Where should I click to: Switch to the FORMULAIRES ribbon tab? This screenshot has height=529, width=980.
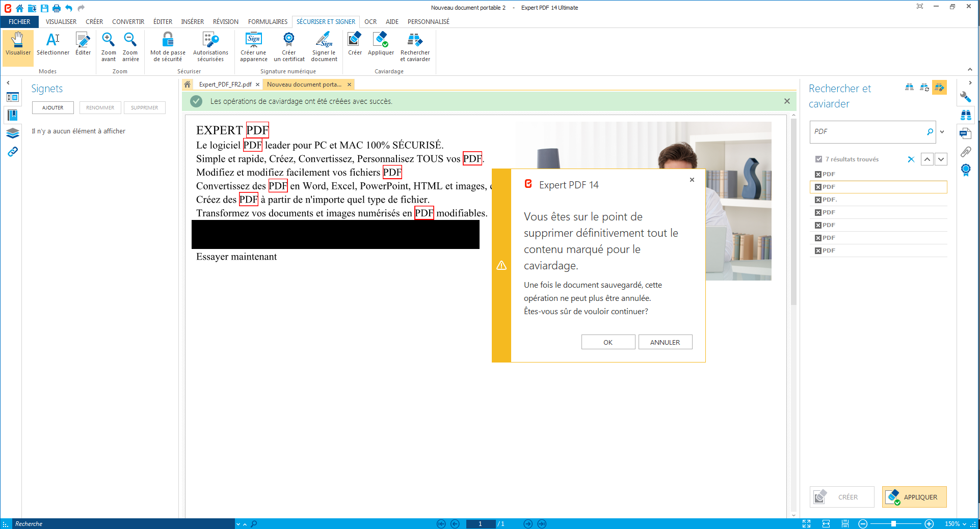pyautogui.click(x=268, y=22)
